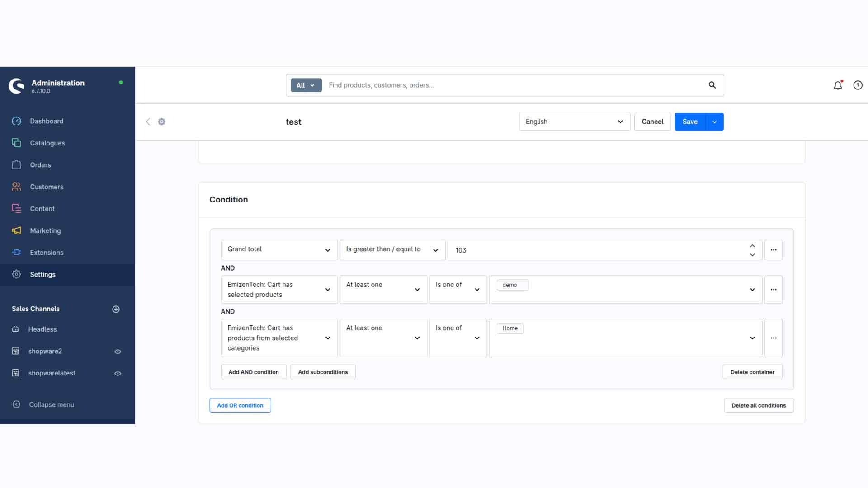
Task: Click the Marketing megaphone icon
Action: [x=16, y=230]
